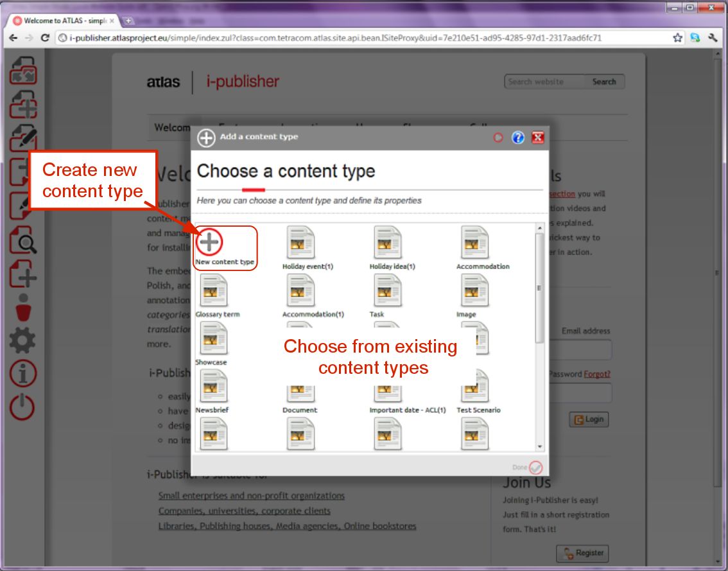Click the Done button in the dialog
728x571 pixels.
[x=528, y=468]
